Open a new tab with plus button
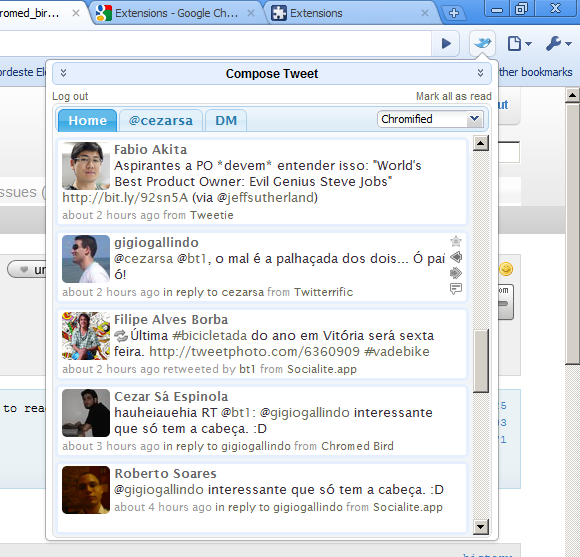This screenshot has width=580, height=557. tap(453, 13)
